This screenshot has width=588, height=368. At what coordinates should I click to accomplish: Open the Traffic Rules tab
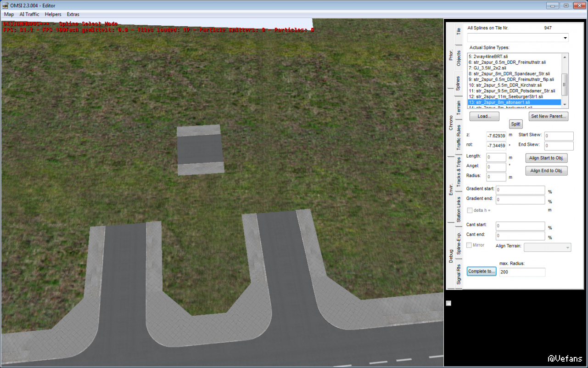[x=459, y=138]
